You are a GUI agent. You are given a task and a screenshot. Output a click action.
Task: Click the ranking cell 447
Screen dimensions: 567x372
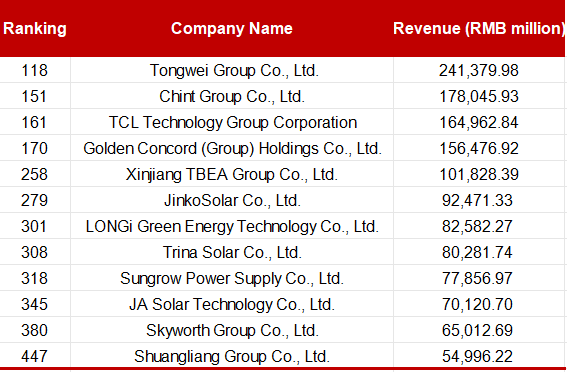click(35, 356)
